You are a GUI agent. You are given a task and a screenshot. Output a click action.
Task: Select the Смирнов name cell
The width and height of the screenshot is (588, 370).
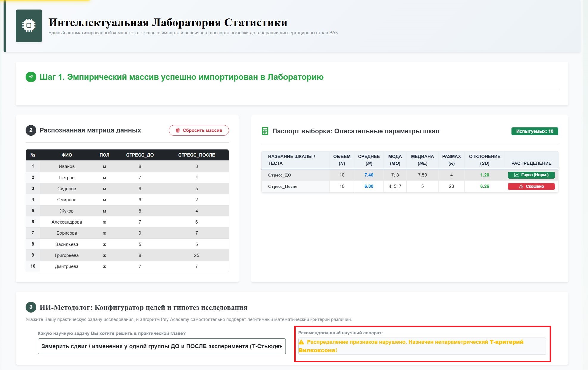67,200
